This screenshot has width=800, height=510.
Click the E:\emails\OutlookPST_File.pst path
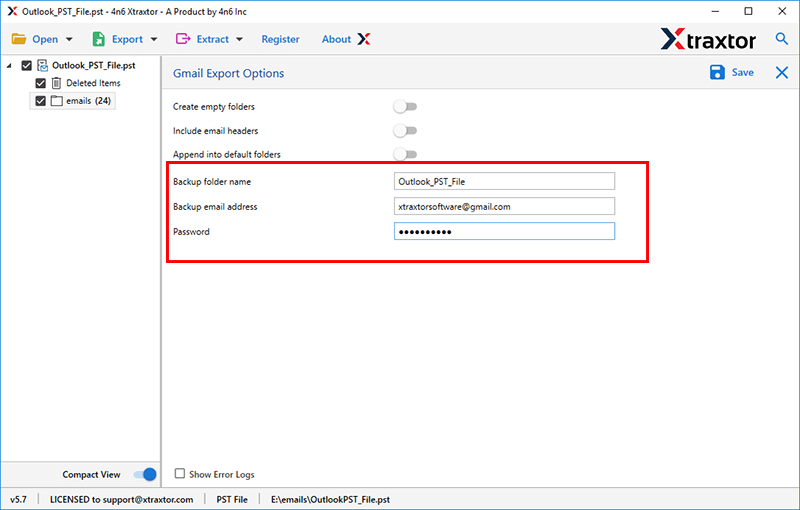(x=330, y=499)
